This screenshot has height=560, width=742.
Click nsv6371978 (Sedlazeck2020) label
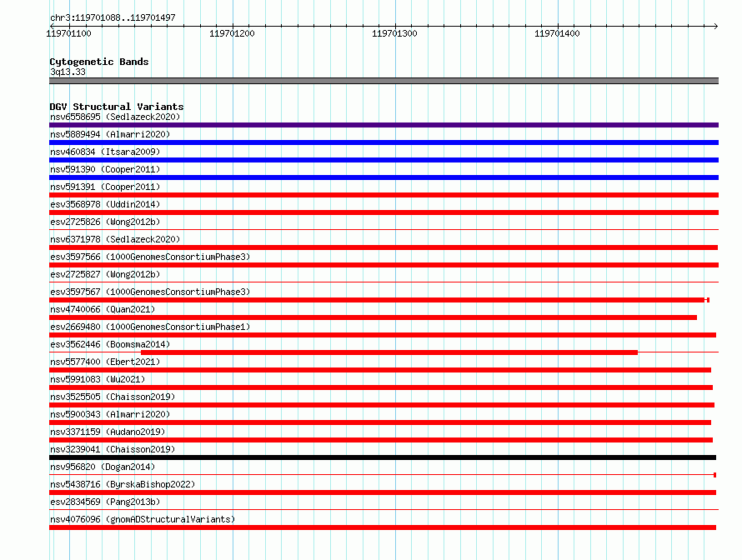pyautogui.click(x=115, y=239)
